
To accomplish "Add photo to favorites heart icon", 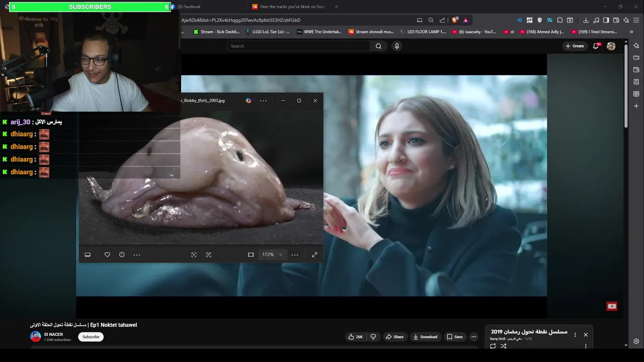I will pyautogui.click(x=107, y=255).
